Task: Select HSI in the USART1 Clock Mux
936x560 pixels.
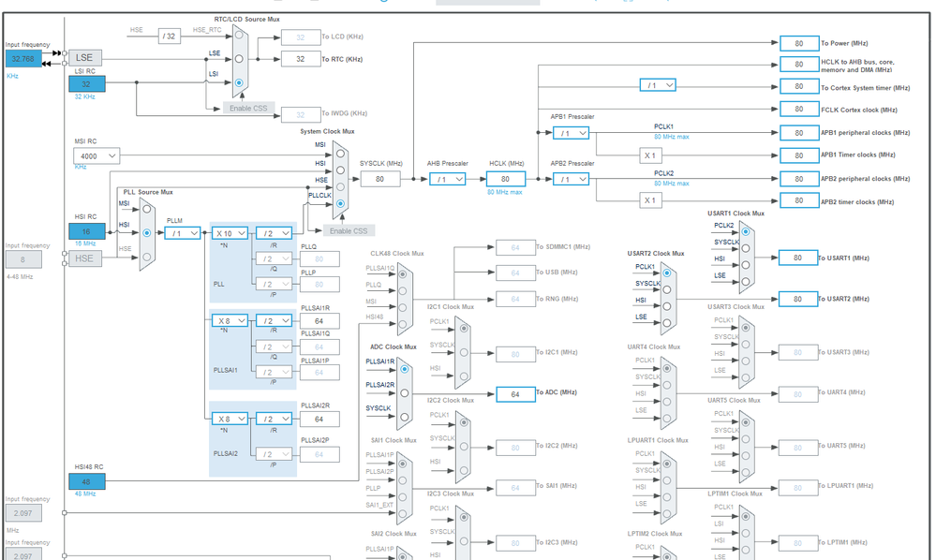Action: pyautogui.click(x=746, y=265)
